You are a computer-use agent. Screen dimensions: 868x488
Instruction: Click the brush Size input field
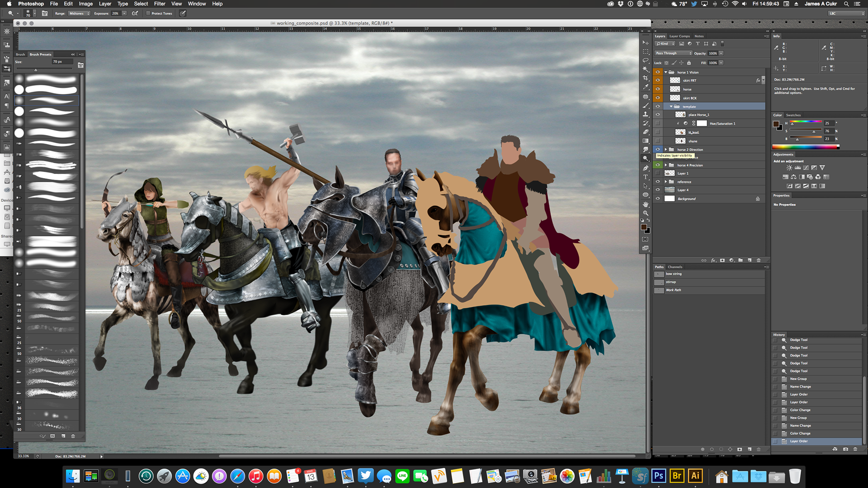[x=62, y=61]
